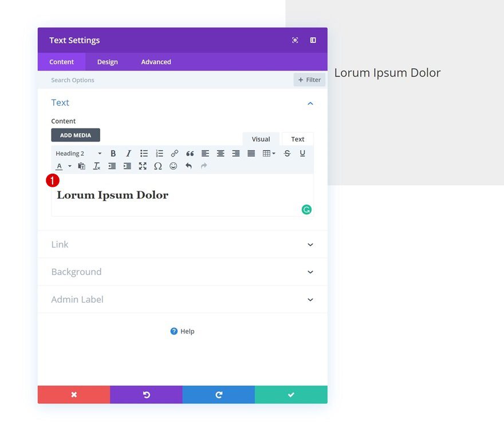The width and height of the screenshot is (504, 439).
Task: Apply italic formatting
Action: (128, 153)
